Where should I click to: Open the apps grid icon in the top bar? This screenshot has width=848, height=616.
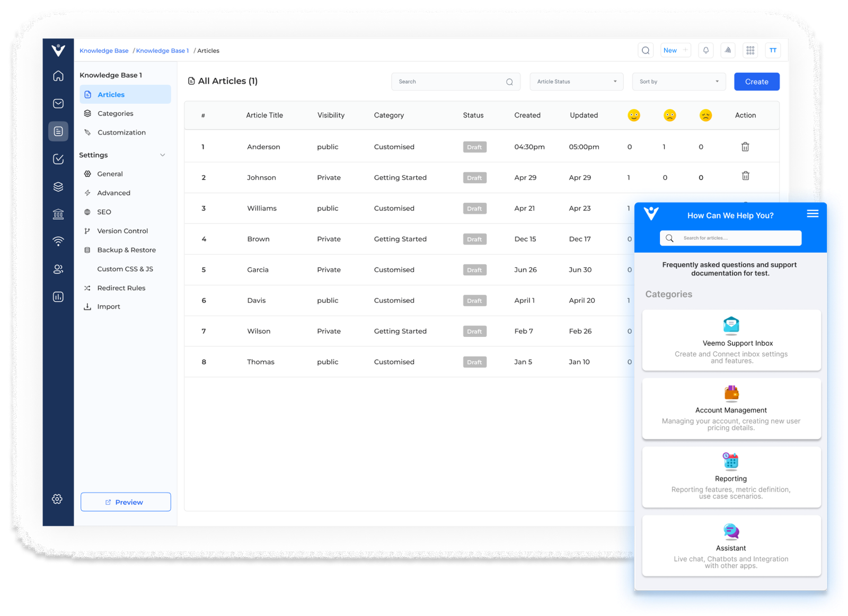pyautogui.click(x=750, y=50)
